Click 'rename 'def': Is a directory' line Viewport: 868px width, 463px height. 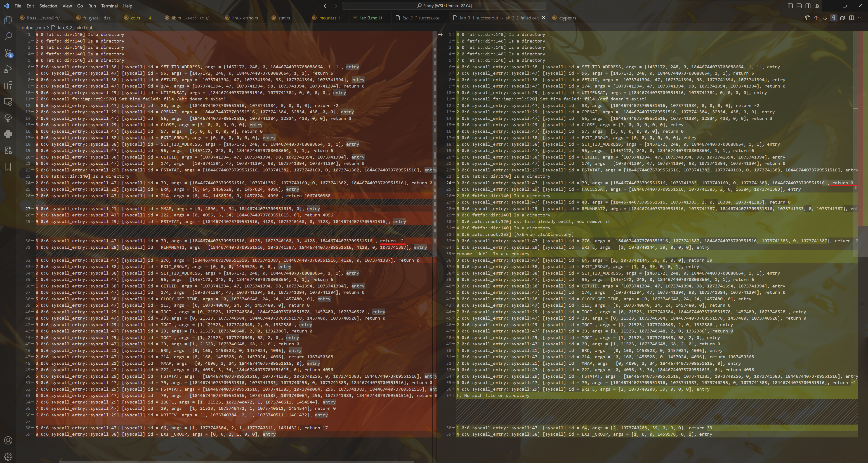(493, 254)
